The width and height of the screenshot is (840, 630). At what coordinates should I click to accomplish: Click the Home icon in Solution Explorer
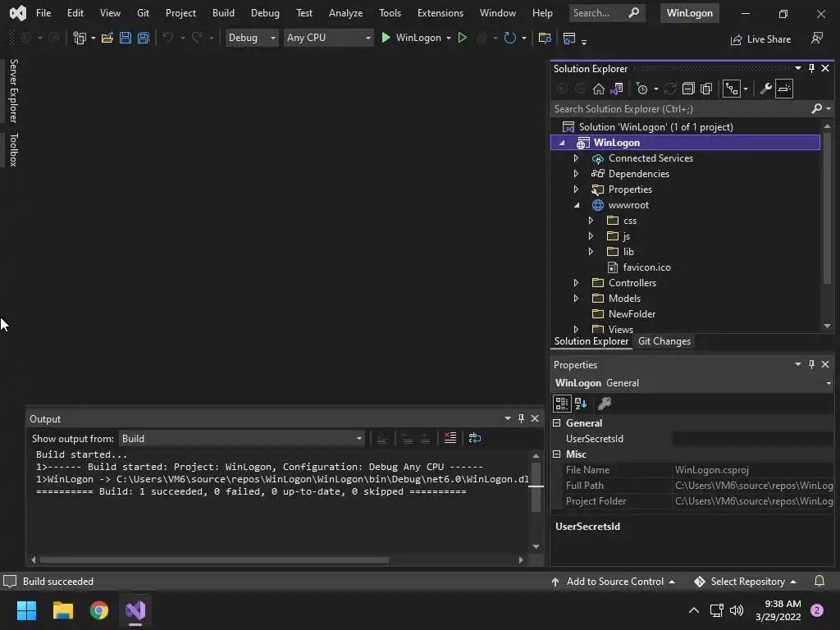(x=598, y=89)
